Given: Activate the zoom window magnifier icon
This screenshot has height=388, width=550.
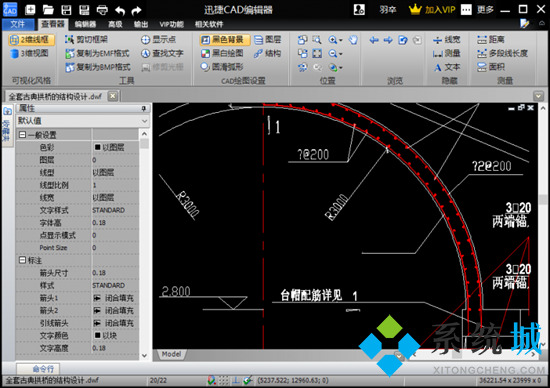Looking at the screenshot, I should (317, 40).
